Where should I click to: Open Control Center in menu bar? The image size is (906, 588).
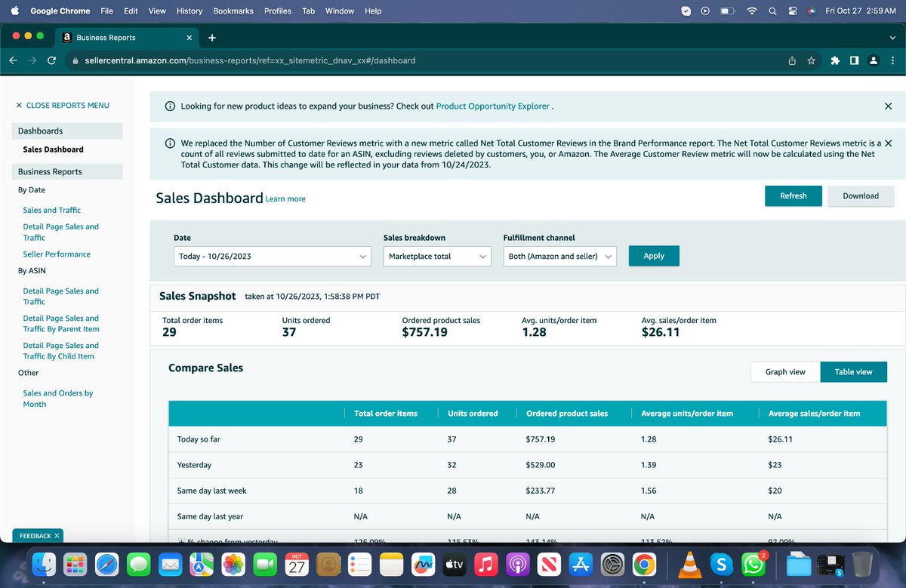point(793,11)
